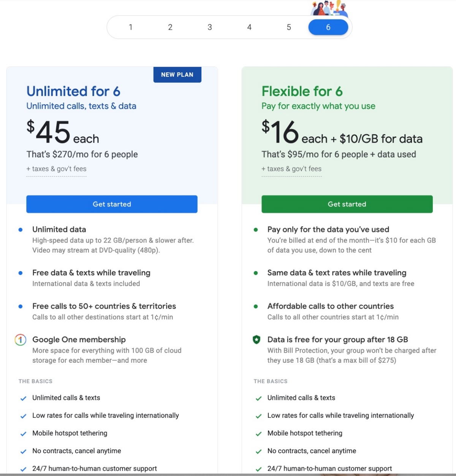Select 1 person in the selector

click(131, 27)
